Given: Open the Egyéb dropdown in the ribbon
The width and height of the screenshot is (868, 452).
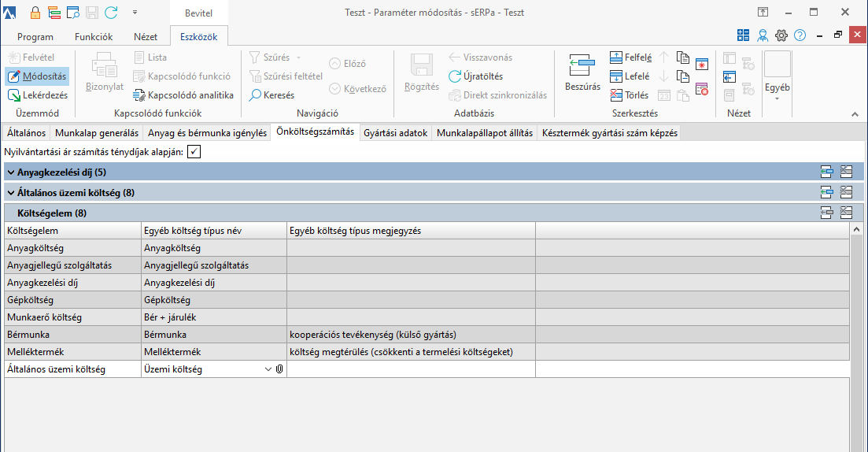Looking at the screenshot, I should click(778, 88).
